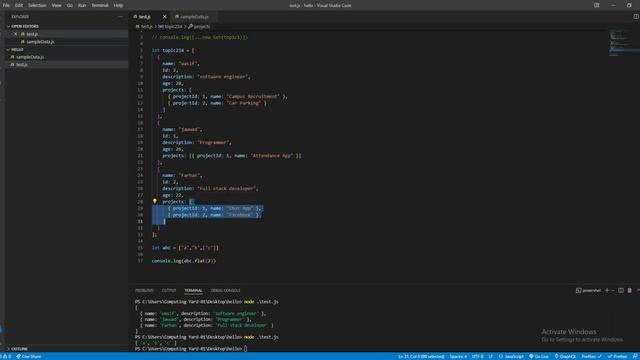Image resolution: width=640 pixels, height=360 pixels.
Task: Click the terminal input prompt line
Action: coord(191,349)
